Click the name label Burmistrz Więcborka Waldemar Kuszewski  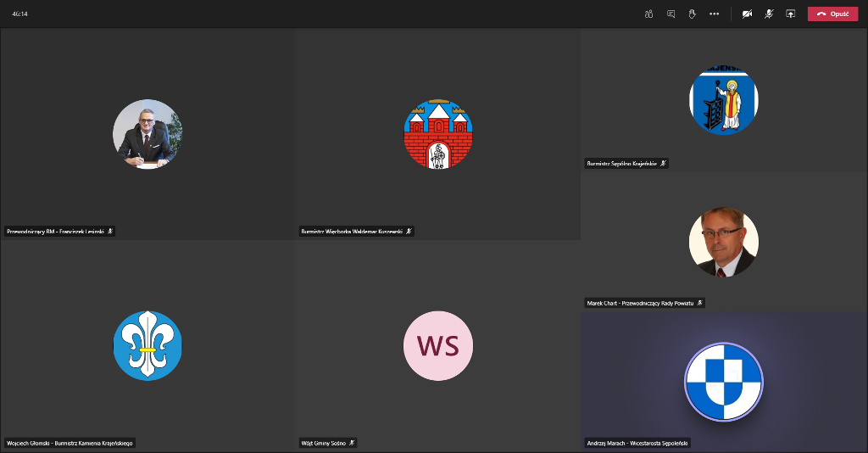[x=352, y=232]
